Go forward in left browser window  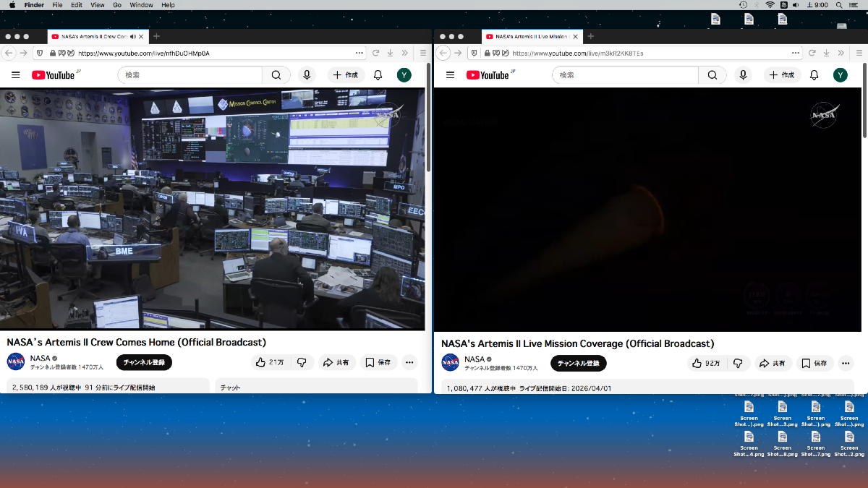pyautogui.click(x=24, y=53)
